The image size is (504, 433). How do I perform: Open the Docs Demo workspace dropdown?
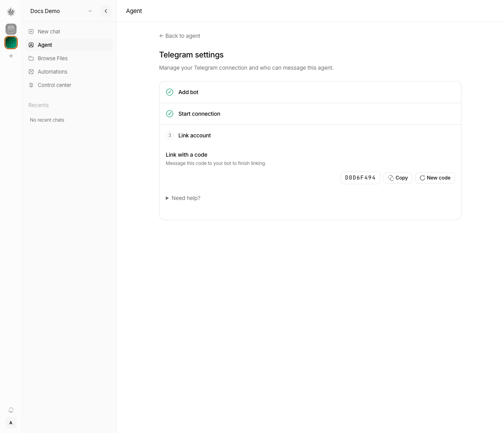(61, 11)
